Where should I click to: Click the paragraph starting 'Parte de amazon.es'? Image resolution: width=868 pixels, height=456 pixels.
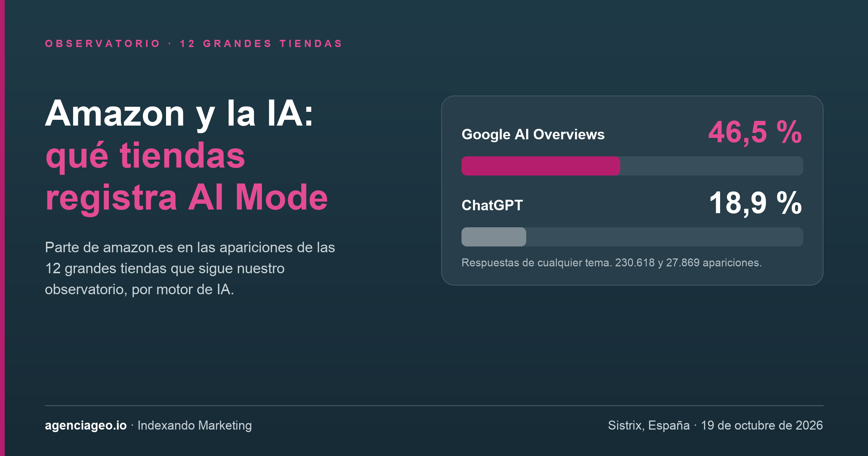point(190,268)
